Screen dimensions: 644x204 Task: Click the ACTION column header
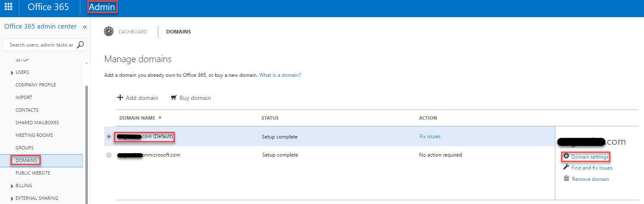click(x=428, y=118)
